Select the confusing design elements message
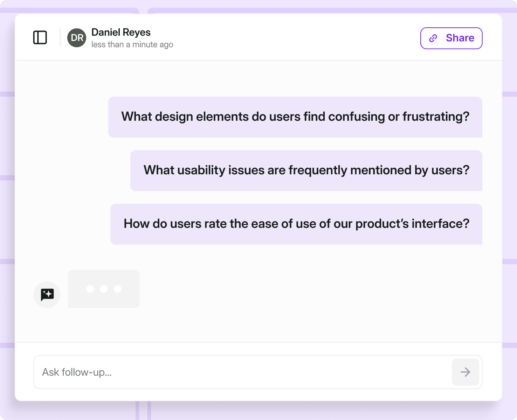517x420 pixels. tap(295, 117)
